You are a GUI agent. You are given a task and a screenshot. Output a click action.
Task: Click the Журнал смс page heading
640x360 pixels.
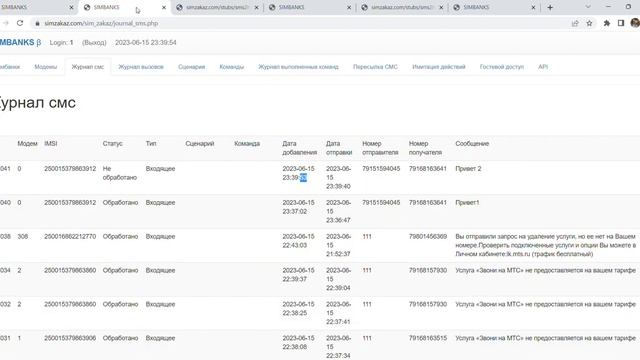(37, 102)
